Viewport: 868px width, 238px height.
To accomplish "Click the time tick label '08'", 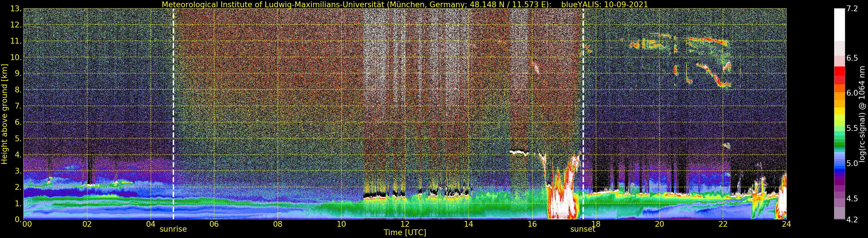I will point(278,224).
